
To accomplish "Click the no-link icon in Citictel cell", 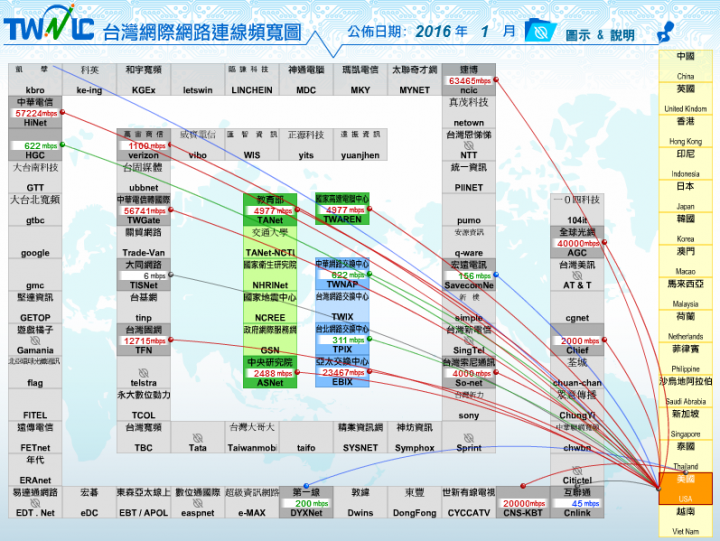I will (577, 470).
